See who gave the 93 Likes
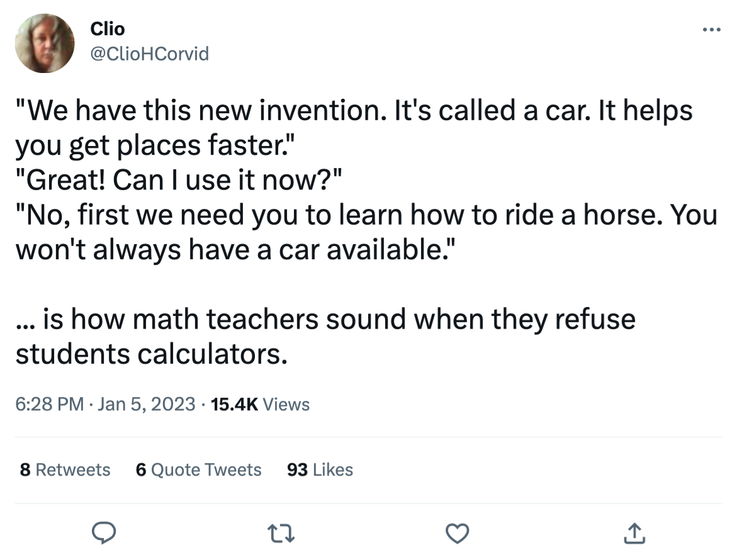This screenshot has width=739, height=560. [x=319, y=470]
